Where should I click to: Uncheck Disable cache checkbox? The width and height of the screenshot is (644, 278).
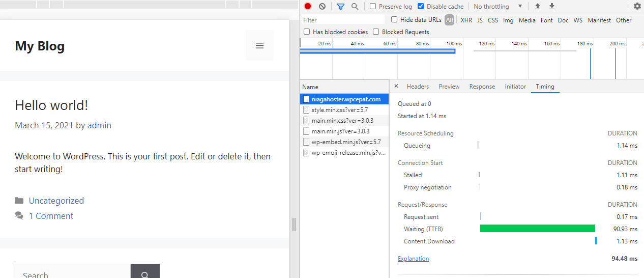pos(421,7)
